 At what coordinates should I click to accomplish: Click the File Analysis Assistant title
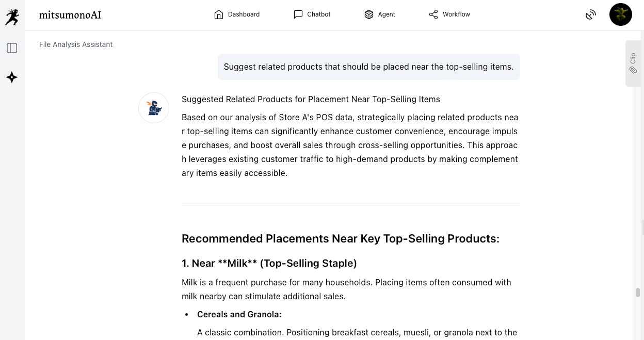pos(76,44)
